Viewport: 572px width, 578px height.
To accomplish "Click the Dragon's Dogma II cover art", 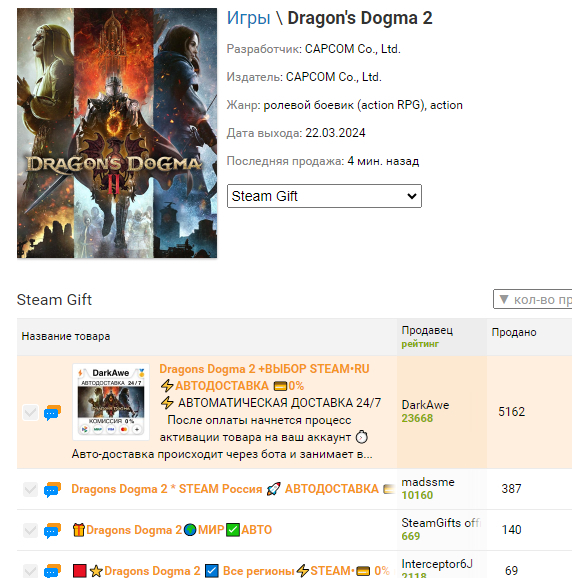I will (x=117, y=133).
